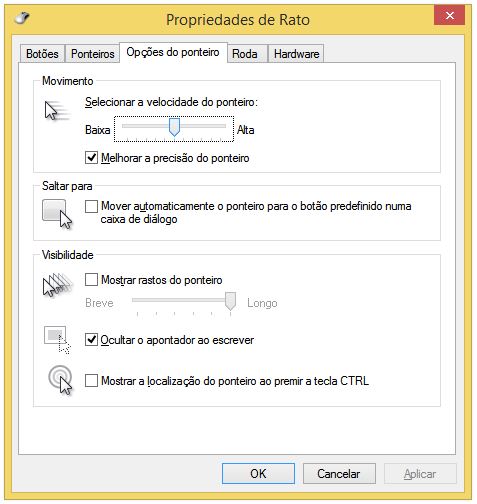Go to the Roda tab
Viewport: 477px width, 504px height.
click(x=247, y=54)
